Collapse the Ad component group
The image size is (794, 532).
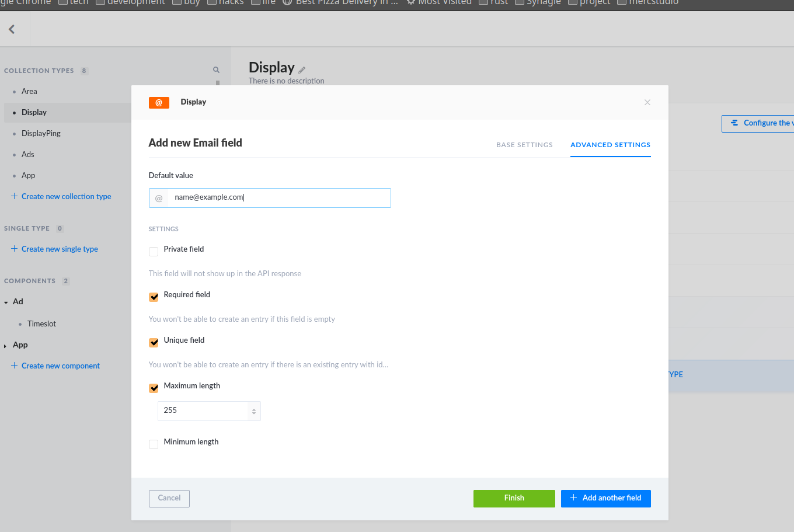pos(6,302)
